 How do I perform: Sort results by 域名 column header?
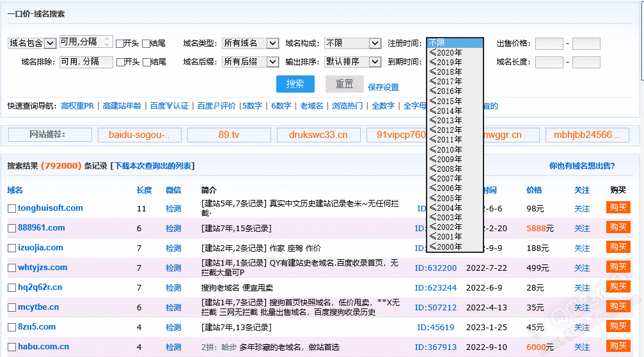(x=15, y=190)
